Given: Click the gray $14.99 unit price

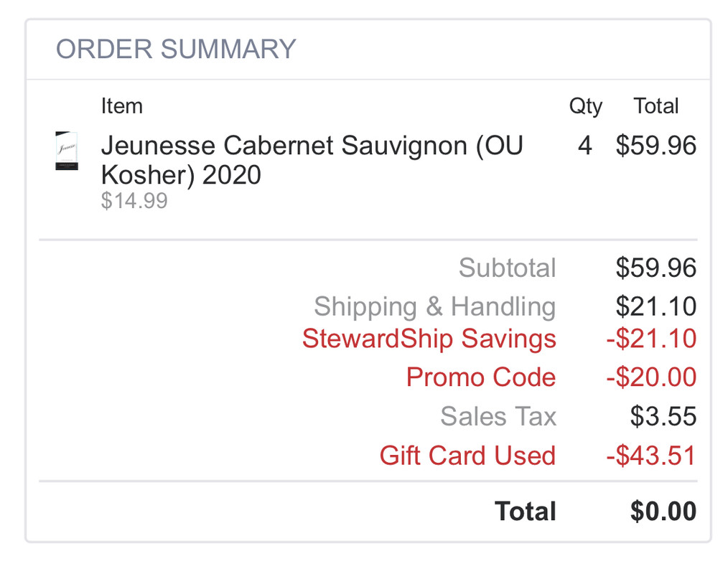Looking at the screenshot, I should click(x=134, y=200).
